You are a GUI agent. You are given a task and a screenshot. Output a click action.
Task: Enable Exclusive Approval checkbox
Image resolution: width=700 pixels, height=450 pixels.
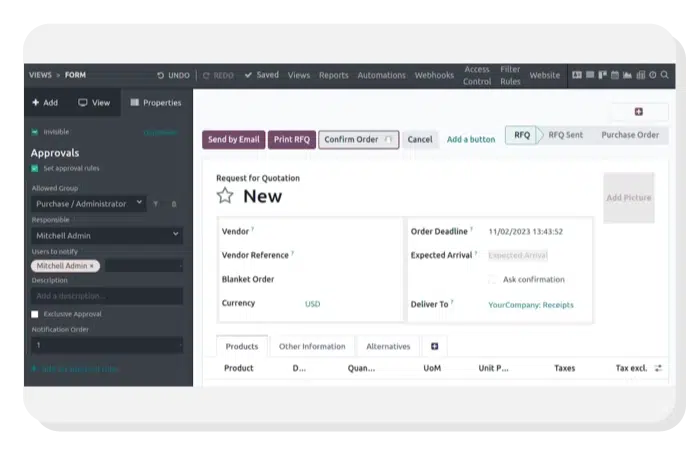tap(35, 314)
